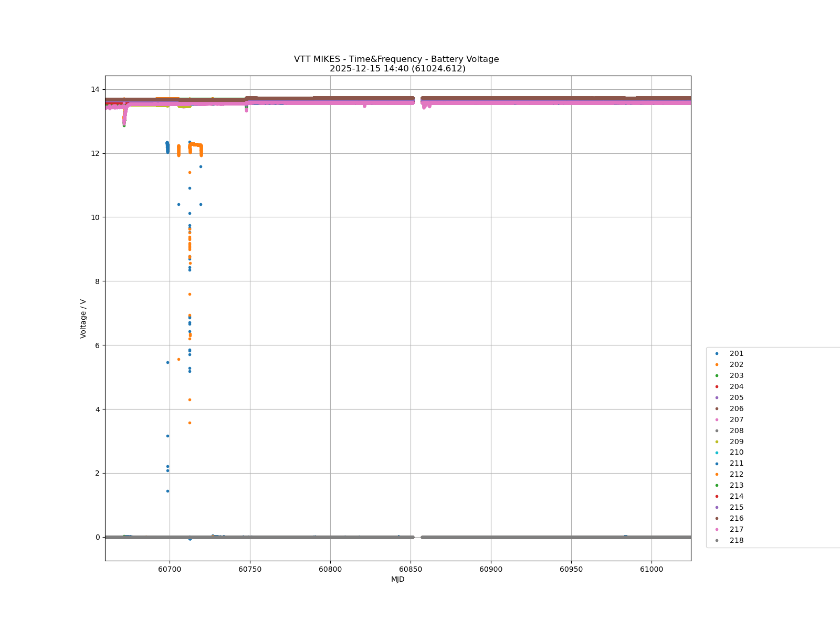Click the blue marker for legend entry 201
Screen dimensions: 840x630
[717, 354]
